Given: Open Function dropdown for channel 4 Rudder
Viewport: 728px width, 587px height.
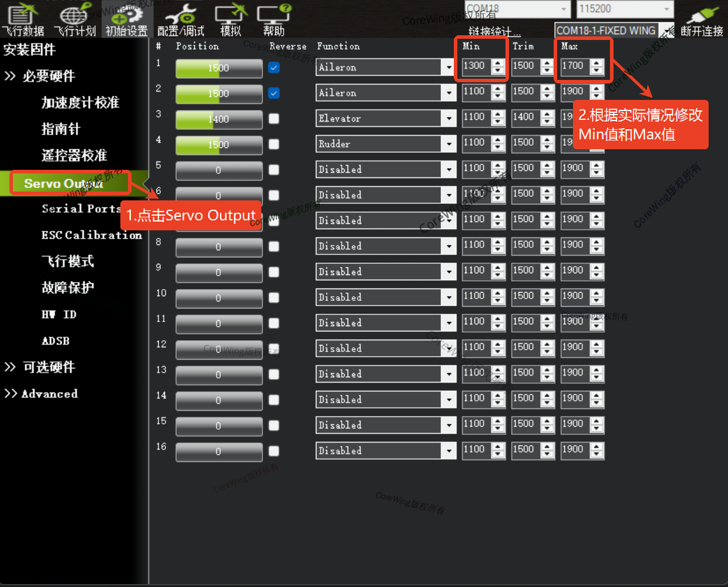Looking at the screenshot, I should (x=449, y=145).
